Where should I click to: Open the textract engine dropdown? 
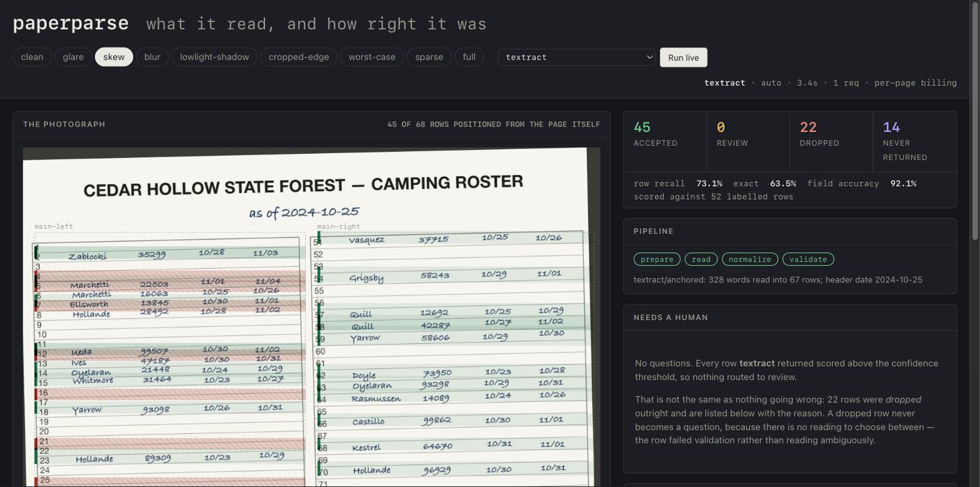pos(576,58)
